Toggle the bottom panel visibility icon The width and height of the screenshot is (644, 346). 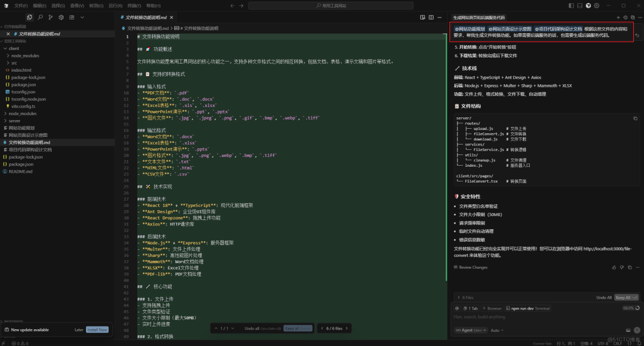pos(580,4)
